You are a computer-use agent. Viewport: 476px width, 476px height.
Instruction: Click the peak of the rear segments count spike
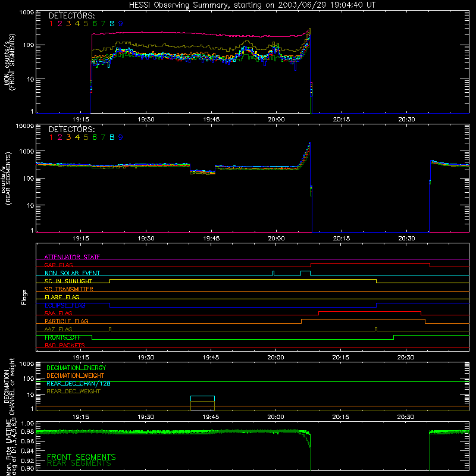[309, 143]
